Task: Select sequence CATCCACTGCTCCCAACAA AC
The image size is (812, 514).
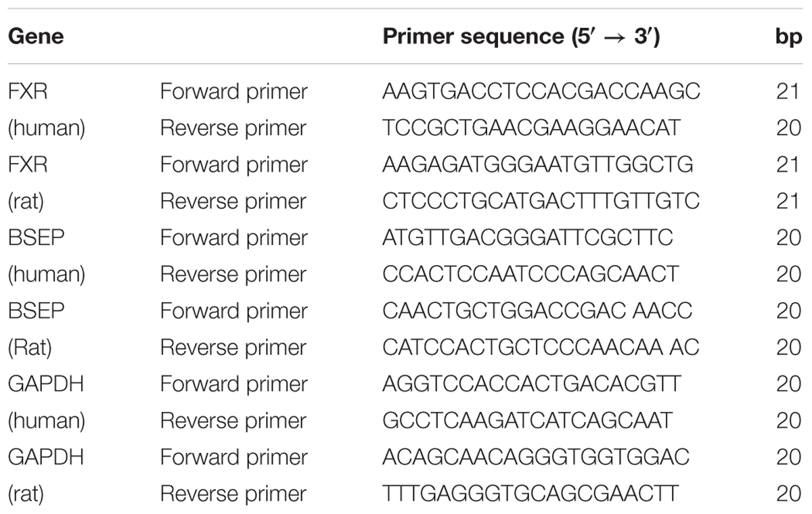Action: (x=541, y=347)
